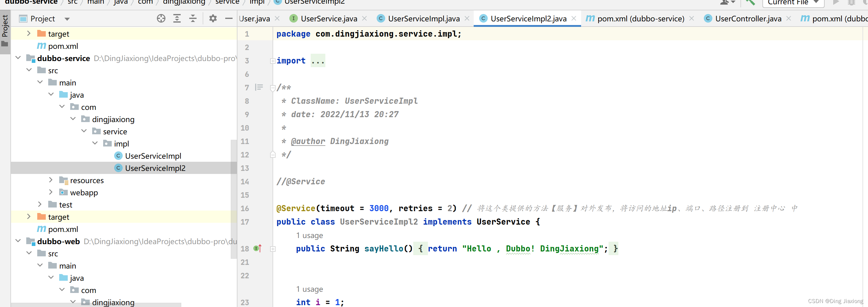Click UserServiceImpl2 in the breadcrumb bar
This screenshot has width=868, height=307.
(314, 2)
